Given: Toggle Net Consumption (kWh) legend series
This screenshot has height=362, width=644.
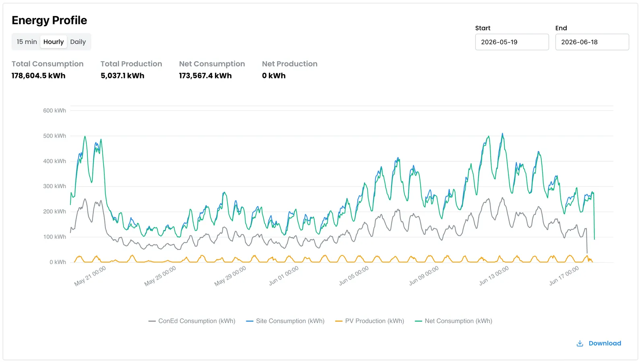Looking at the screenshot, I should pos(454,321).
